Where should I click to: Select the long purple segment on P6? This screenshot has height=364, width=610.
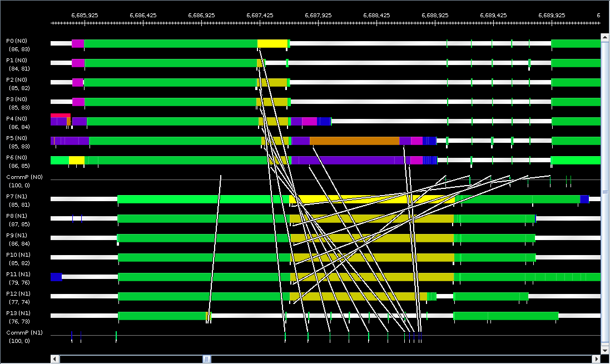tap(350, 160)
